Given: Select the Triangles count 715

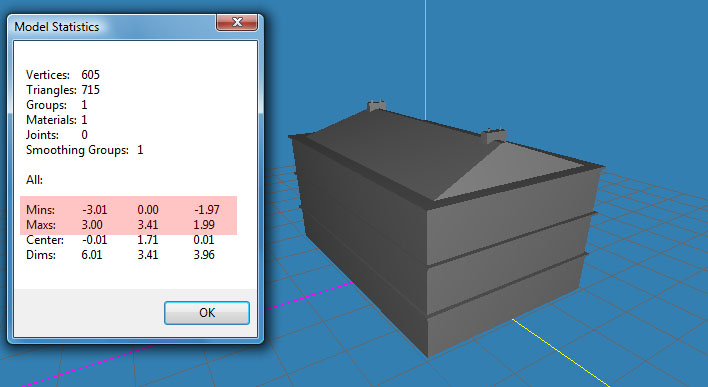Looking at the screenshot, I should tap(90, 90).
